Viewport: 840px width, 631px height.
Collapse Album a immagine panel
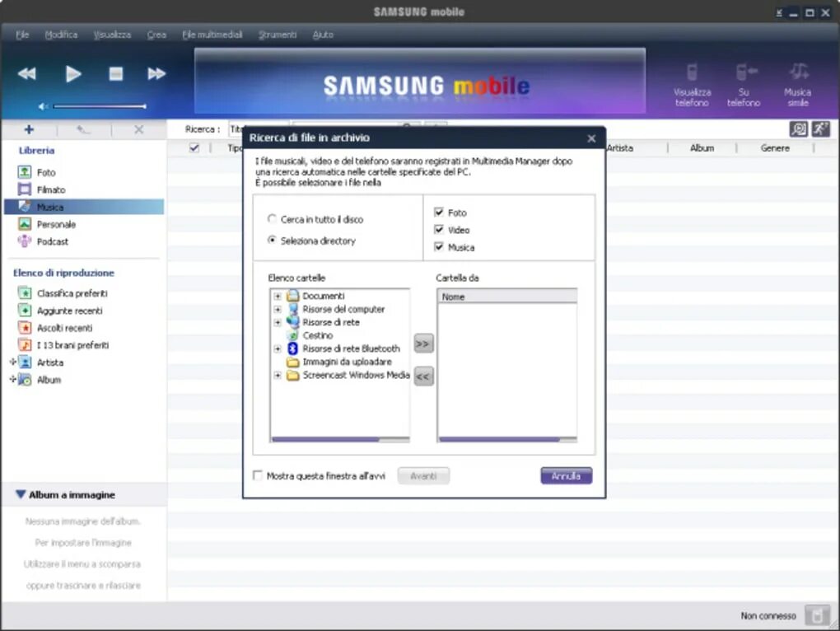(21, 494)
